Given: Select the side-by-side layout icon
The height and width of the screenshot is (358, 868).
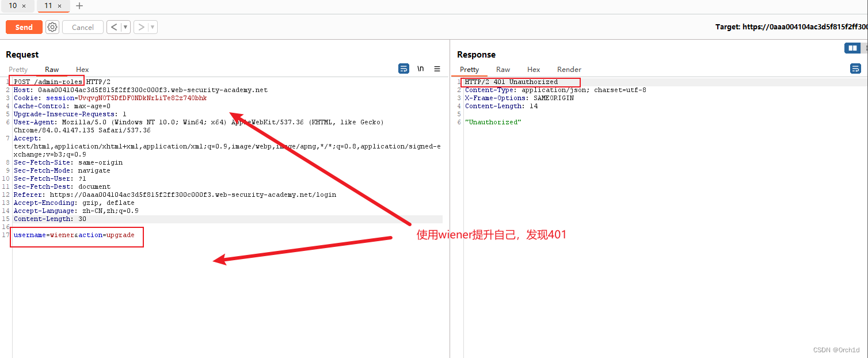Looking at the screenshot, I should 852,48.
